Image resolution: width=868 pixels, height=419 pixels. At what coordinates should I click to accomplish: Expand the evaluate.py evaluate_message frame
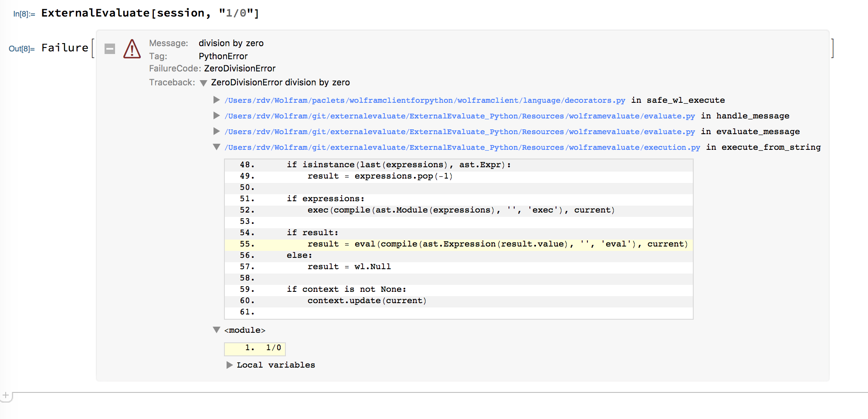[x=216, y=132]
